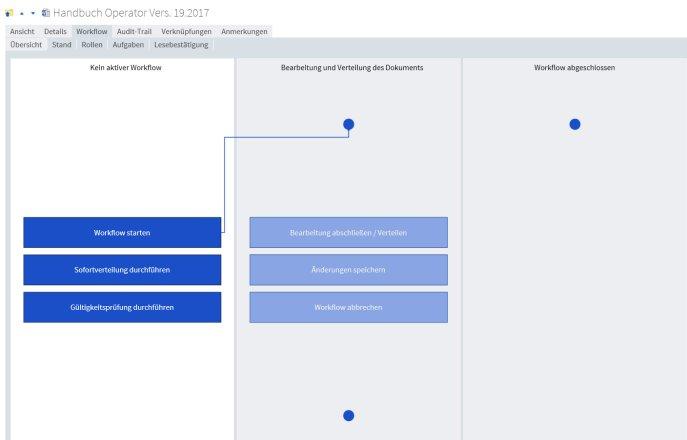The width and height of the screenshot is (687, 440).
Task: Switch to the Stand sub-tab
Action: point(61,45)
